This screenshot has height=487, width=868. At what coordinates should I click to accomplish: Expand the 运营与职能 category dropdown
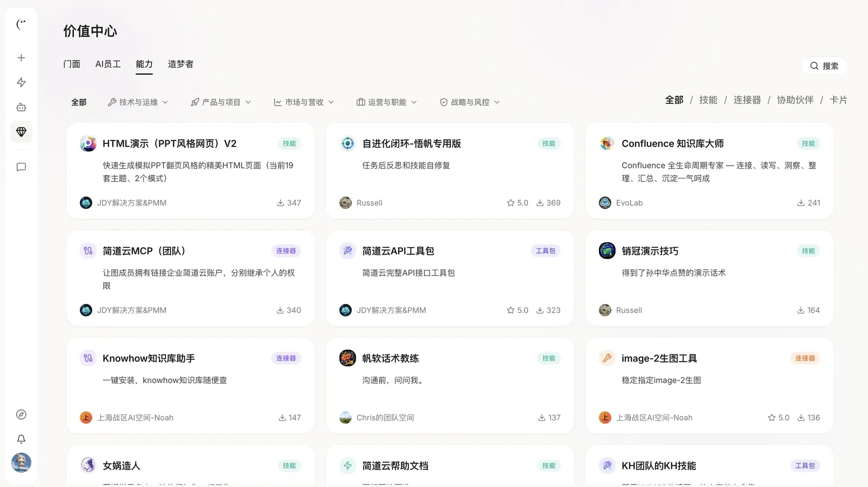pyautogui.click(x=387, y=102)
